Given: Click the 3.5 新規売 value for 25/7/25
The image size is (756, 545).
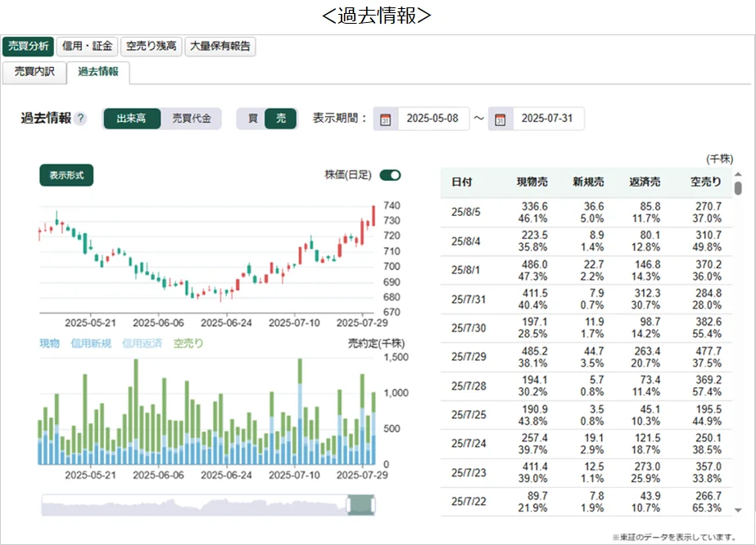Looking at the screenshot, I should point(596,409).
